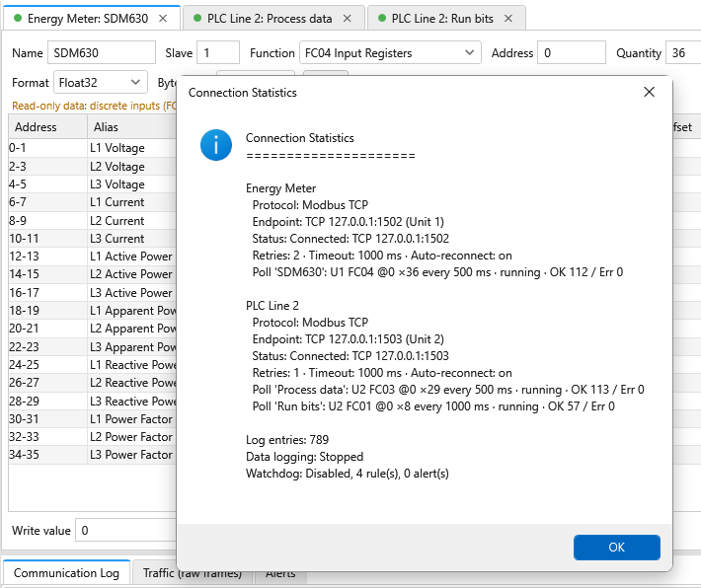Open the Function FC04 Input Registers dropdown

[x=390, y=52]
